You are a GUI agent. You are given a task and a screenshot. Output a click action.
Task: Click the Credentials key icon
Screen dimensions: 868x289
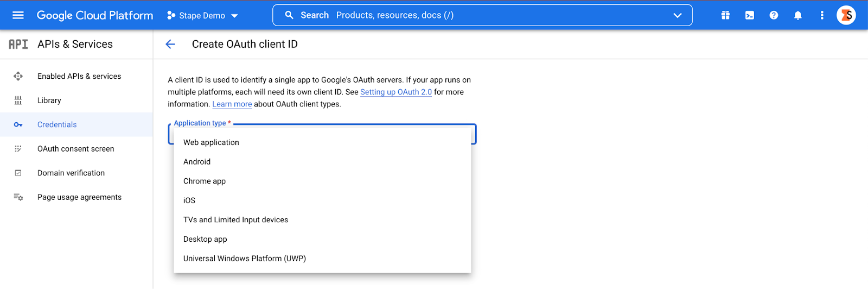(18, 124)
